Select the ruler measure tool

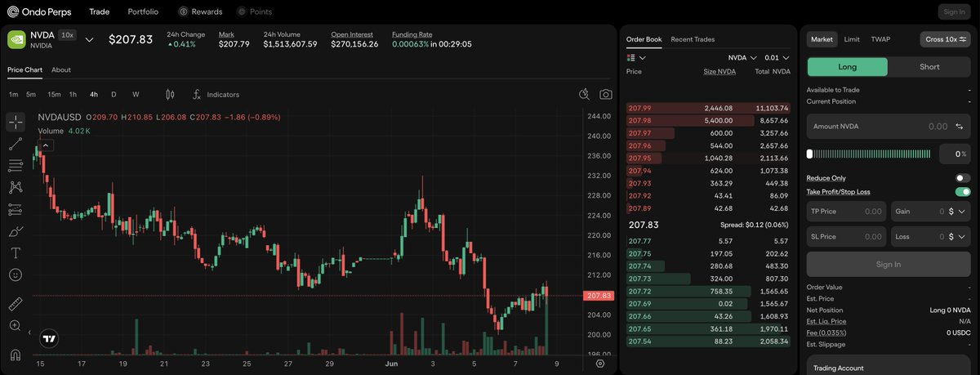click(x=16, y=304)
